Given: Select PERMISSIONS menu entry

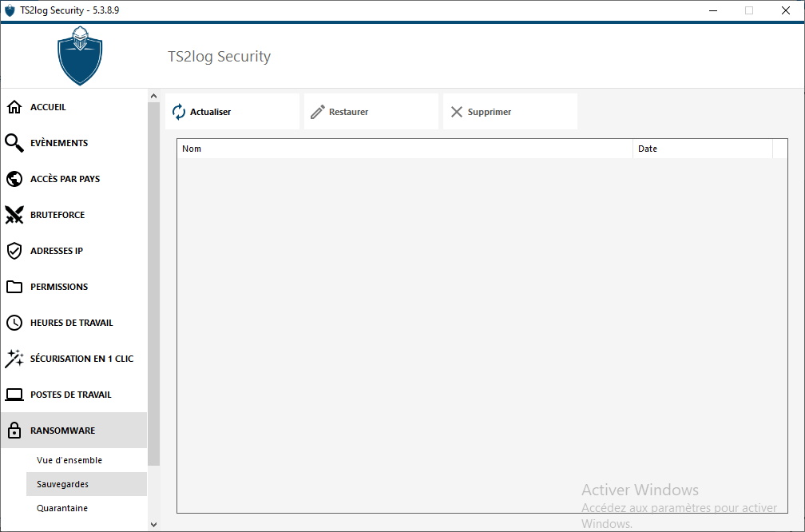Looking at the screenshot, I should point(74,287).
